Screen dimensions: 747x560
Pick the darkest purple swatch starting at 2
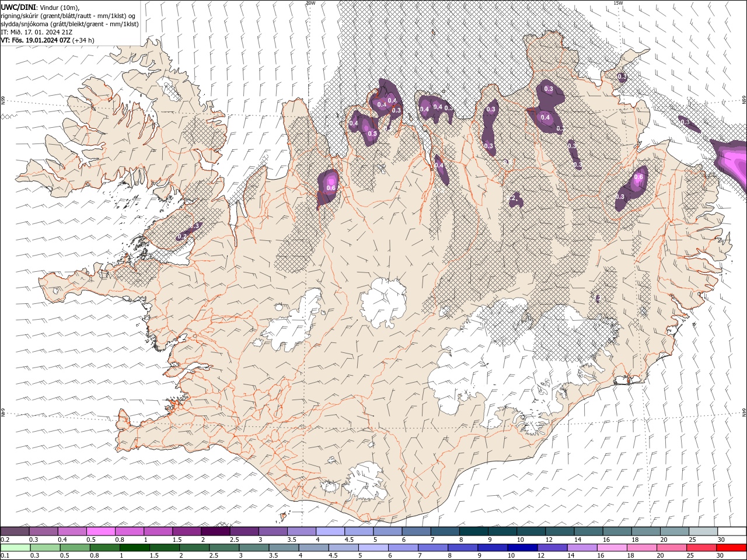pos(215,531)
